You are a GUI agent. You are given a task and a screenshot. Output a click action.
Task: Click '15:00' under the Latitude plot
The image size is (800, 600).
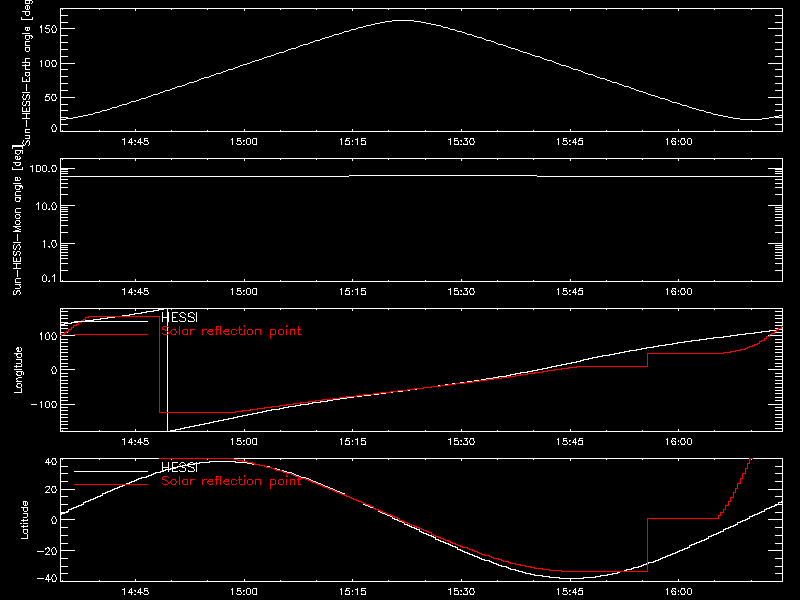[244, 592]
